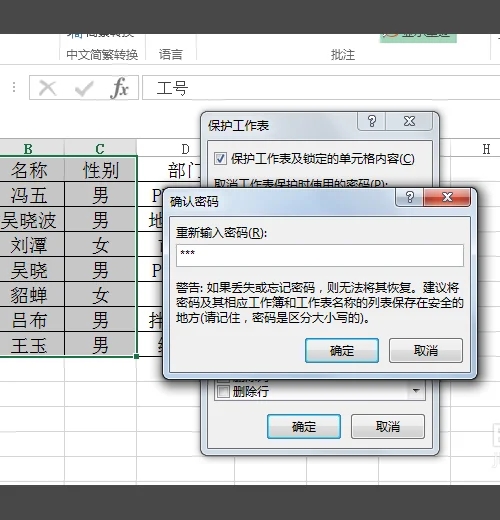Screen dimensions: 500x520
Task: Toggle protect worksheet and locked cells checkbox
Action: [220, 159]
